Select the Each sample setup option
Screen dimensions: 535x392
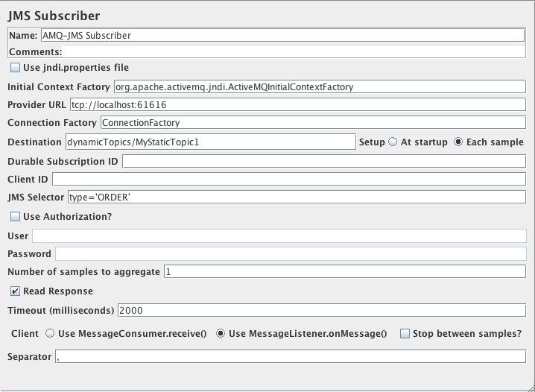click(458, 142)
